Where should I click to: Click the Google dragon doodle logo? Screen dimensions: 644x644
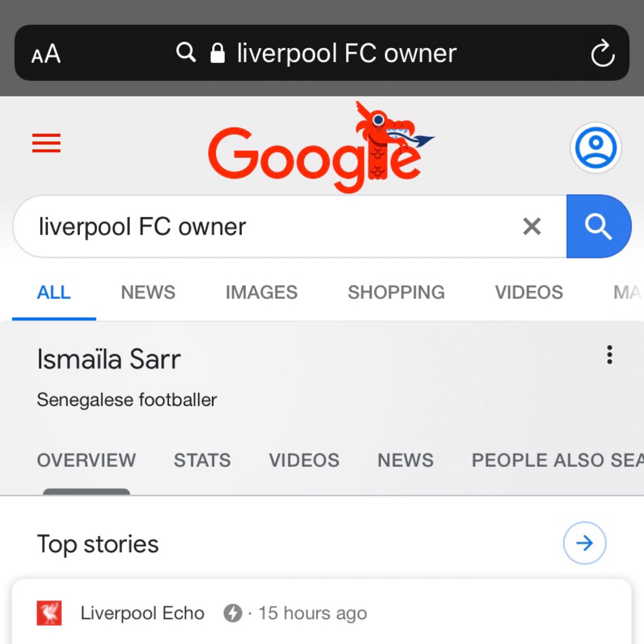(x=317, y=150)
